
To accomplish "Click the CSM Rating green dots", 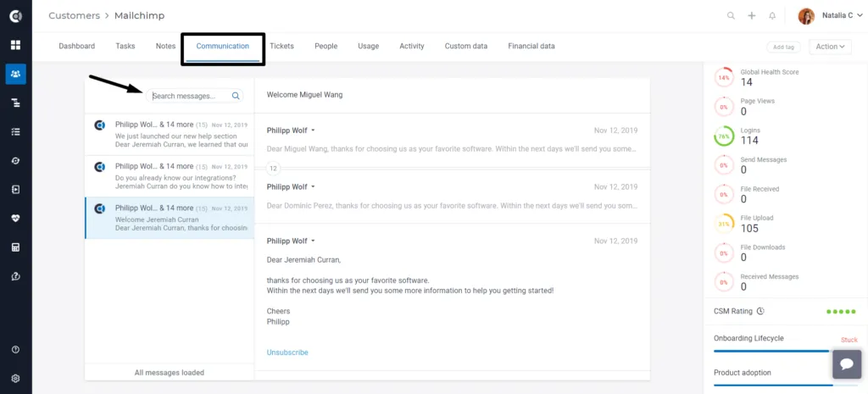I will [842, 312].
